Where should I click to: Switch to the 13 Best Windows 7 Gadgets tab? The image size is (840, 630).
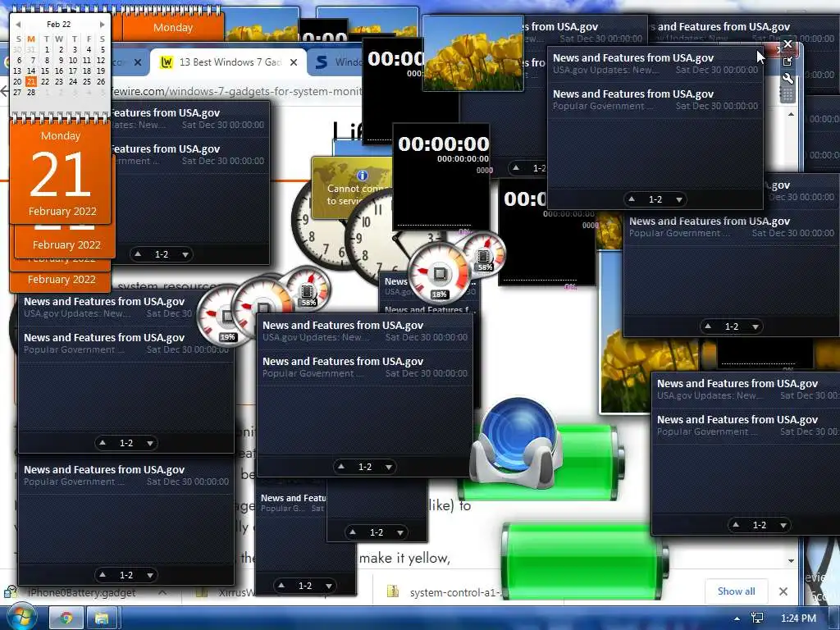click(230, 62)
